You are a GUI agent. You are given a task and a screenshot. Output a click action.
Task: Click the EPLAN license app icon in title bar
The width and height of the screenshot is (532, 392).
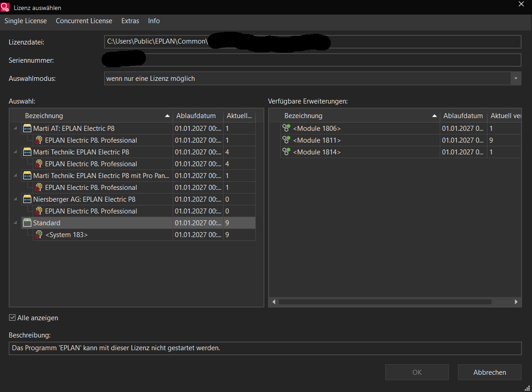[x=5, y=7]
